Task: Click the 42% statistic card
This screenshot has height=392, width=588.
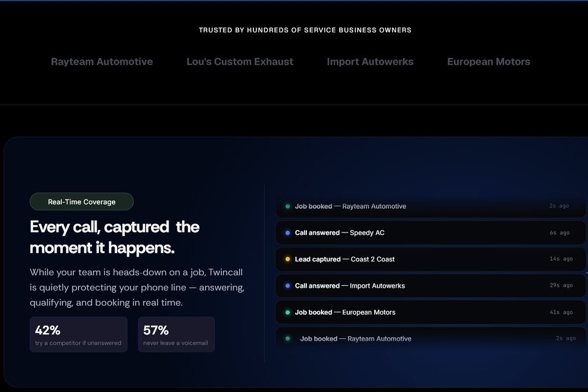Action: click(78, 334)
